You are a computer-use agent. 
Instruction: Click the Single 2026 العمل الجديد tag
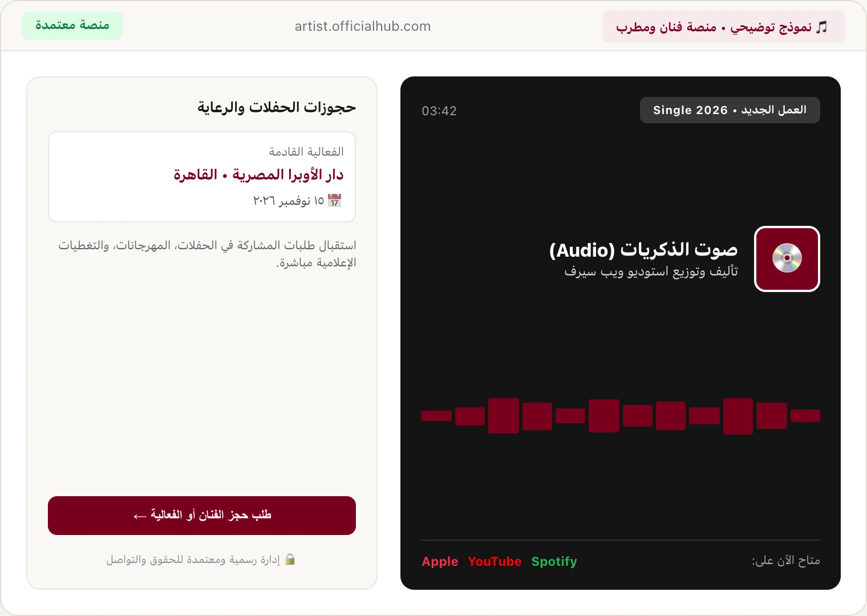tap(730, 110)
